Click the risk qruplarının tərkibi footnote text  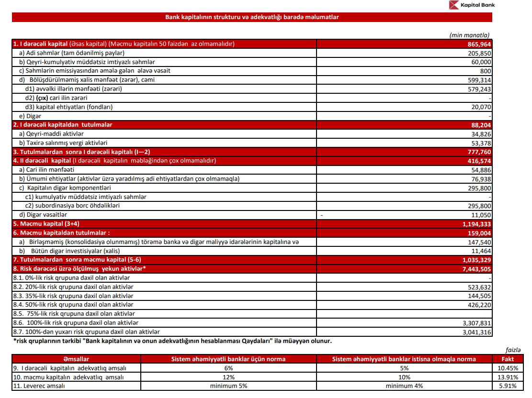point(171,341)
